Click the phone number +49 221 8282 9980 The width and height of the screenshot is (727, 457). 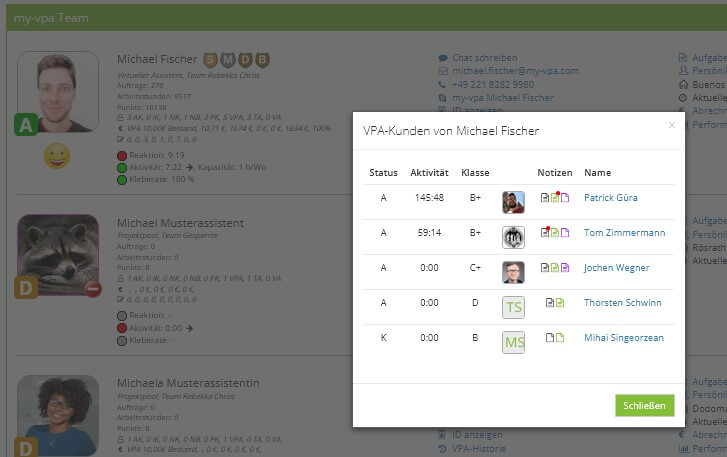[493, 84]
